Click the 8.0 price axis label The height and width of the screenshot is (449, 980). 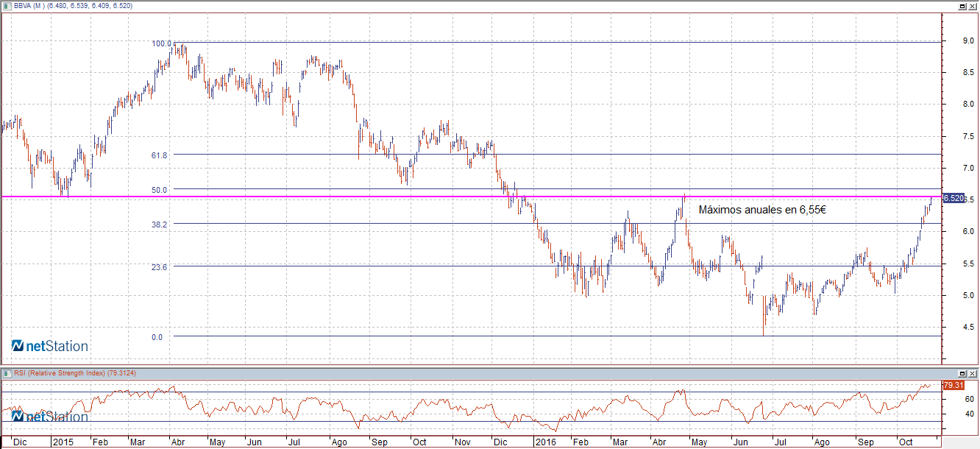[968, 105]
